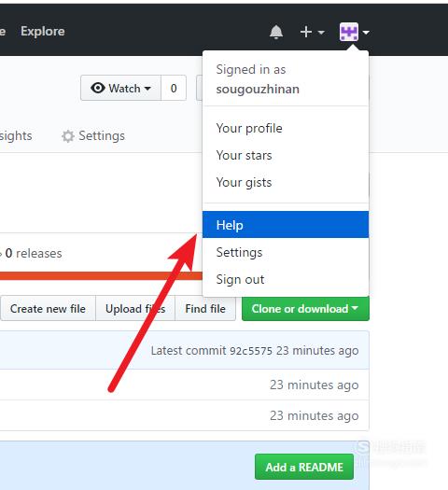The width and height of the screenshot is (448, 490).
Task: Open the Explore link in header
Action: click(x=43, y=31)
